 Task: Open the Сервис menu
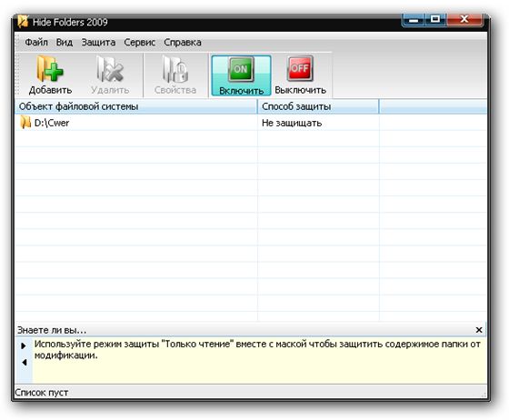point(140,42)
